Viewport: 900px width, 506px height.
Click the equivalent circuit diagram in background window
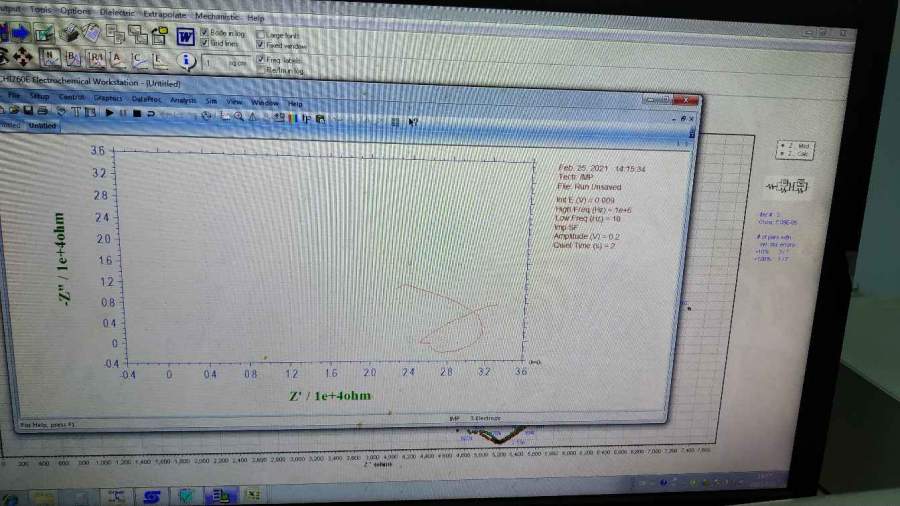click(787, 186)
